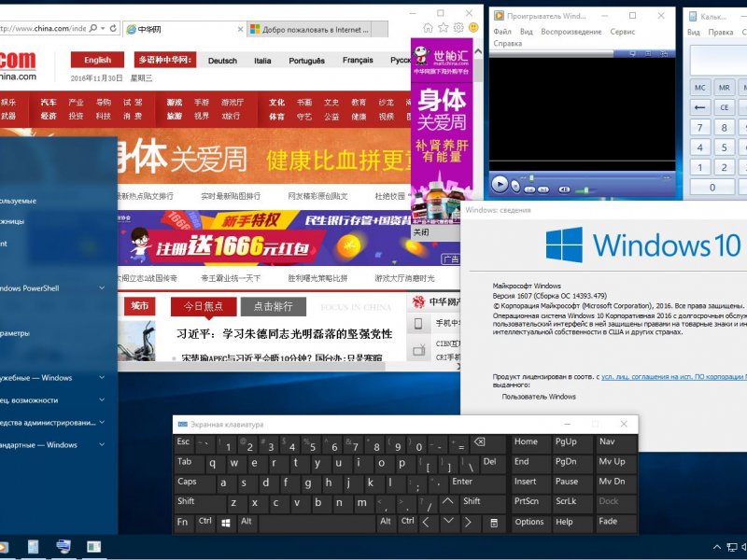The image size is (747, 560).
Task: Click the MC button in Calculator
Action: (699, 88)
